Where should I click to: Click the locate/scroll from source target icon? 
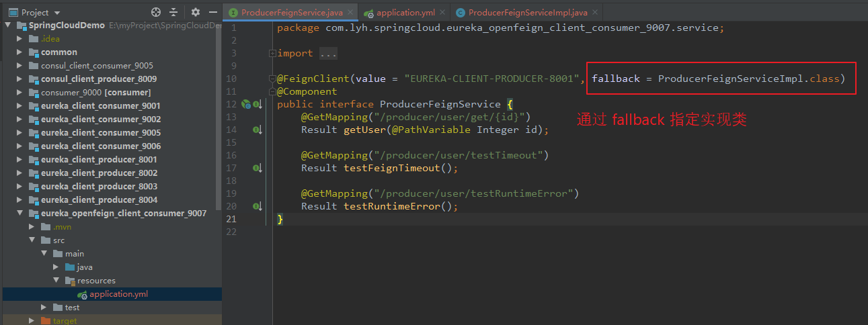click(x=156, y=12)
